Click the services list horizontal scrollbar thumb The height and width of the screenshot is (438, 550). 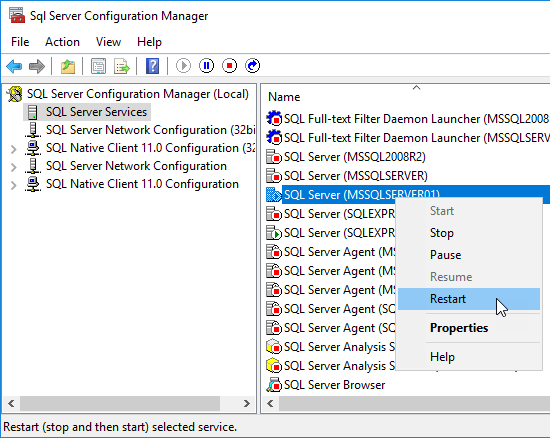click(415, 404)
